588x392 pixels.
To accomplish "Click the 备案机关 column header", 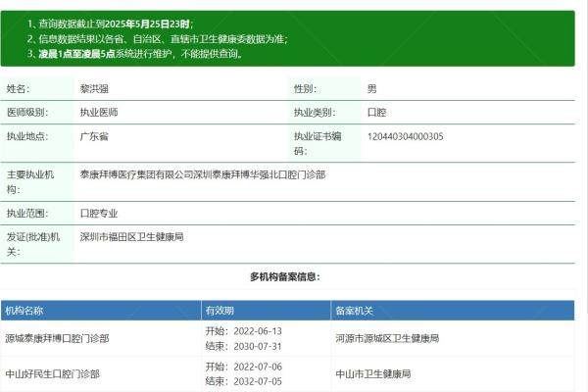I will (354, 311).
